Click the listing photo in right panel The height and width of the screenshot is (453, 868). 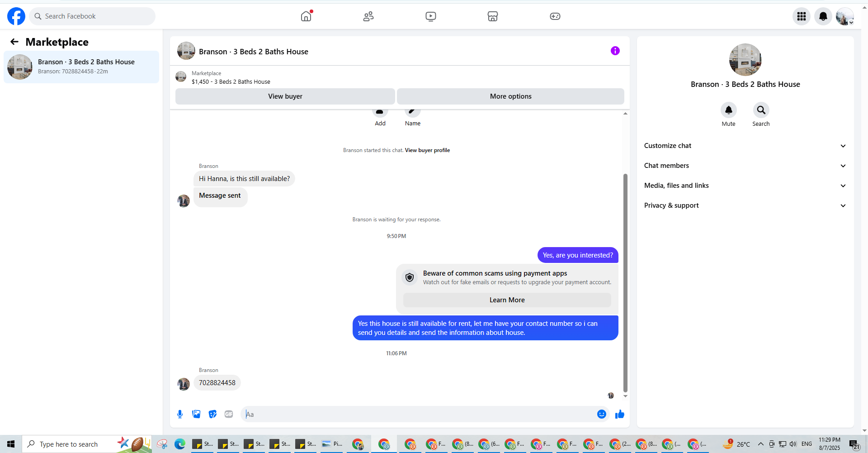[745, 60]
